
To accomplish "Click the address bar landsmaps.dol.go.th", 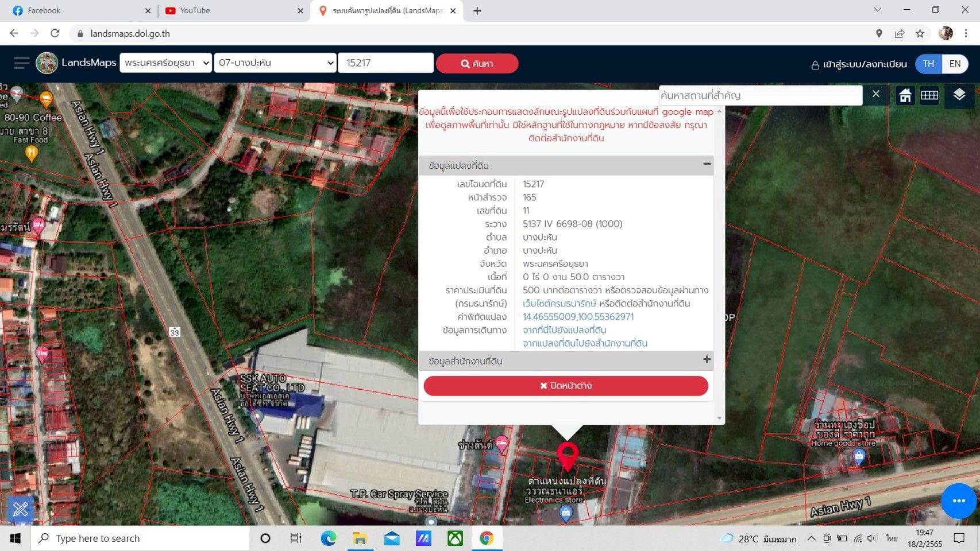I will click(130, 33).
